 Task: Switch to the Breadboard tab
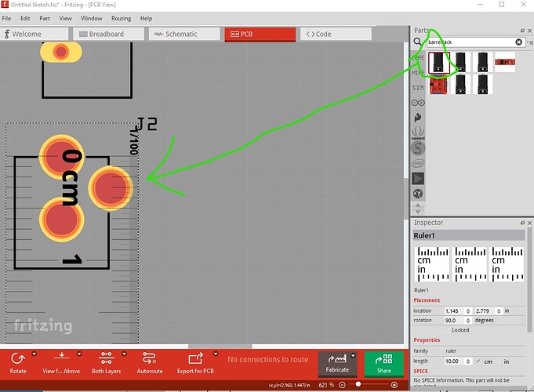(x=108, y=34)
